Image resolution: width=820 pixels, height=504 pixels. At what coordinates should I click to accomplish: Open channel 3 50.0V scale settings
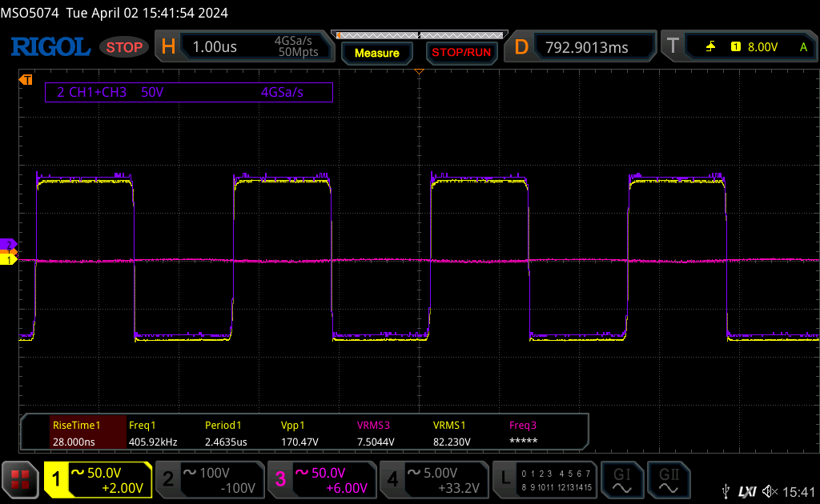coord(328,473)
